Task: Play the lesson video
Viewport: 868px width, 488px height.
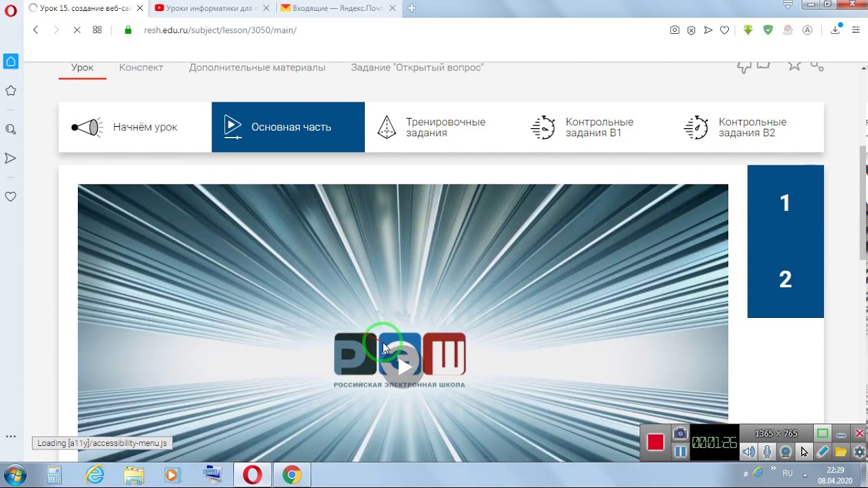Action: (x=403, y=367)
